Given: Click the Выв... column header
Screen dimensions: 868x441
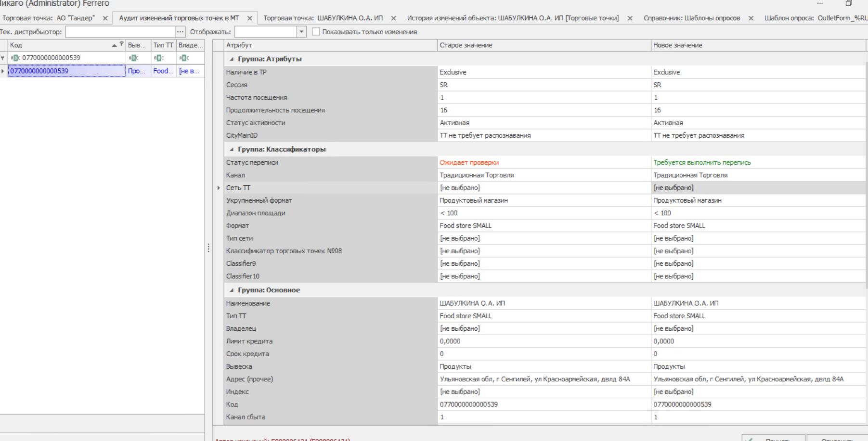Looking at the screenshot, I should pos(138,45).
